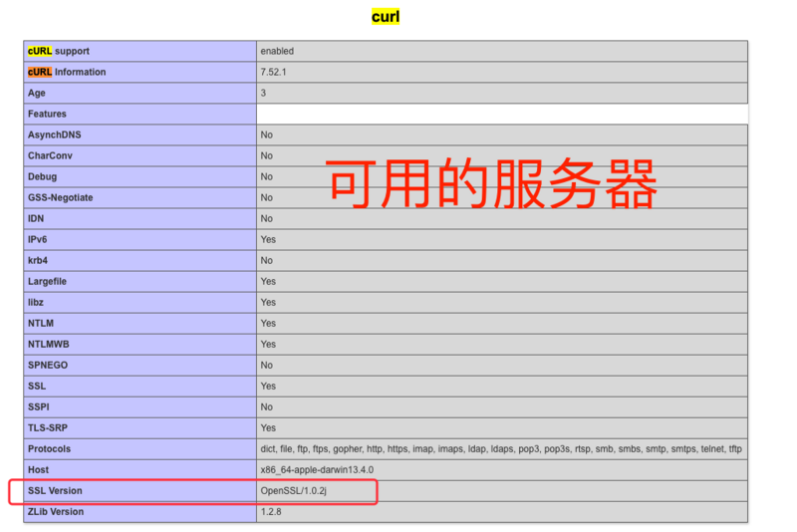797x532 pixels.
Task: Click the 'SSPI' label
Action: pyautogui.click(x=39, y=407)
